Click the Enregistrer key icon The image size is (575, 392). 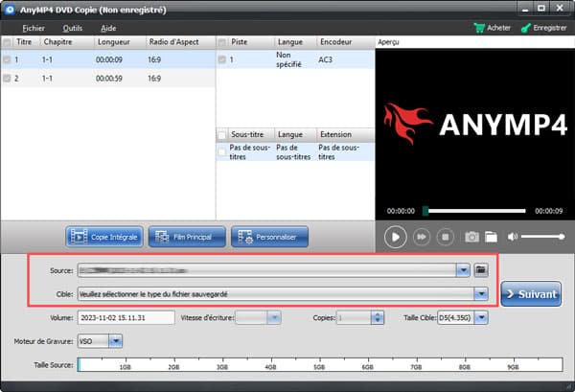[x=524, y=28]
